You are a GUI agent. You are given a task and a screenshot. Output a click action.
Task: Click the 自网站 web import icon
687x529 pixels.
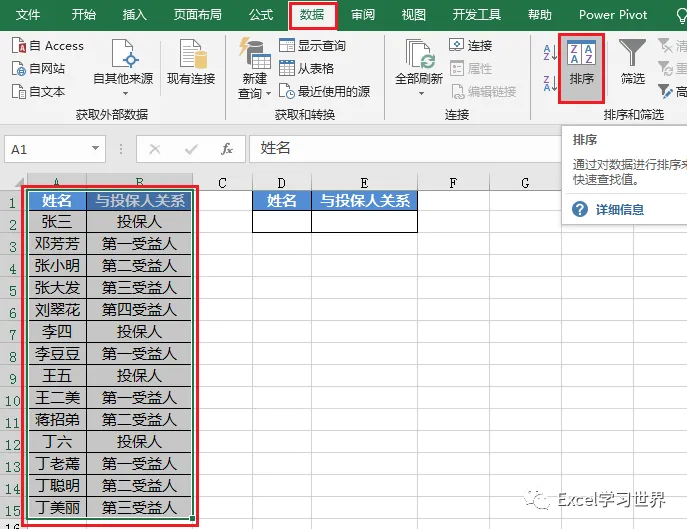(19, 69)
